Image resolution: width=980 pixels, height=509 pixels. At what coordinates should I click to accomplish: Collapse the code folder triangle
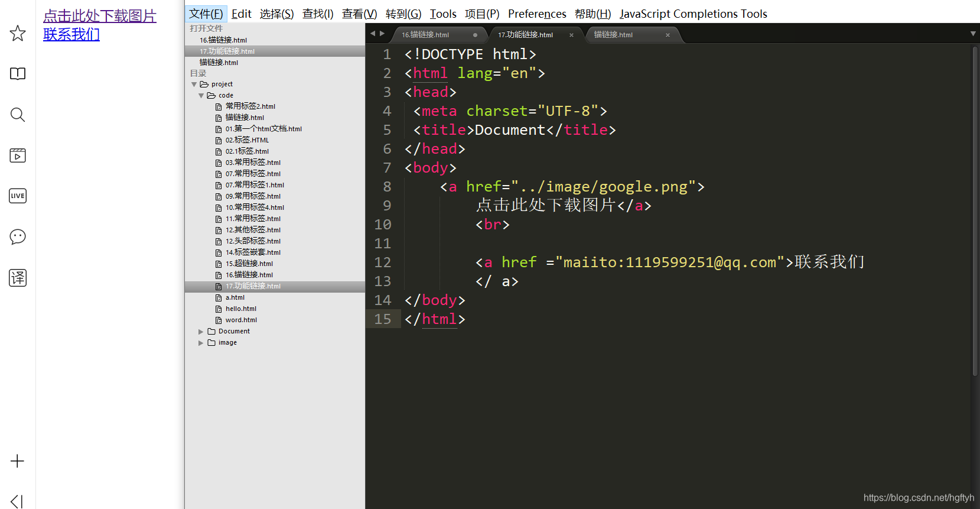(x=201, y=96)
